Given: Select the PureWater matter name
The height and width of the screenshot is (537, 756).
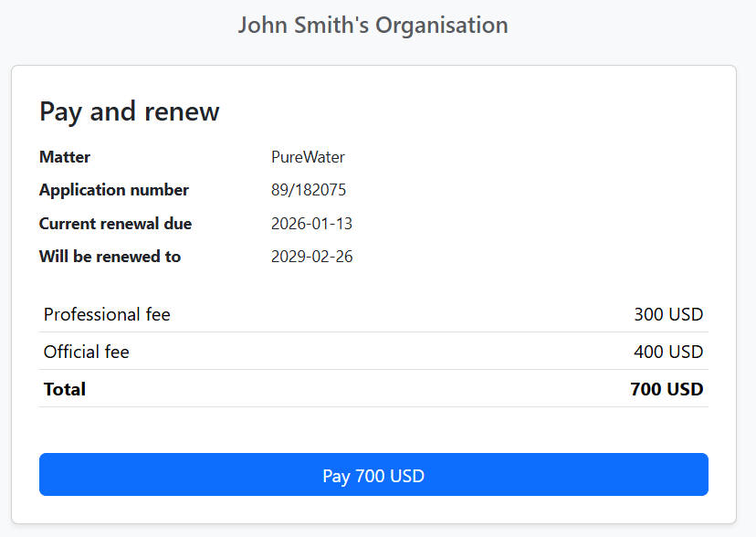Looking at the screenshot, I should click(x=308, y=157).
